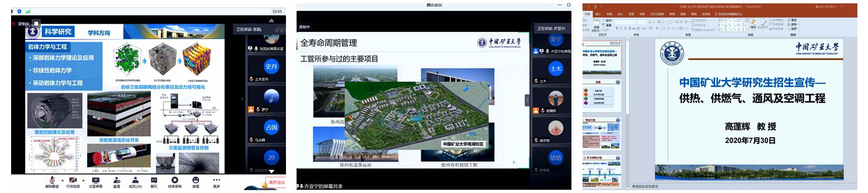
Task: Toggle Bold formatting in PowerPoint ribbon
Action: [x=617, y=28]
